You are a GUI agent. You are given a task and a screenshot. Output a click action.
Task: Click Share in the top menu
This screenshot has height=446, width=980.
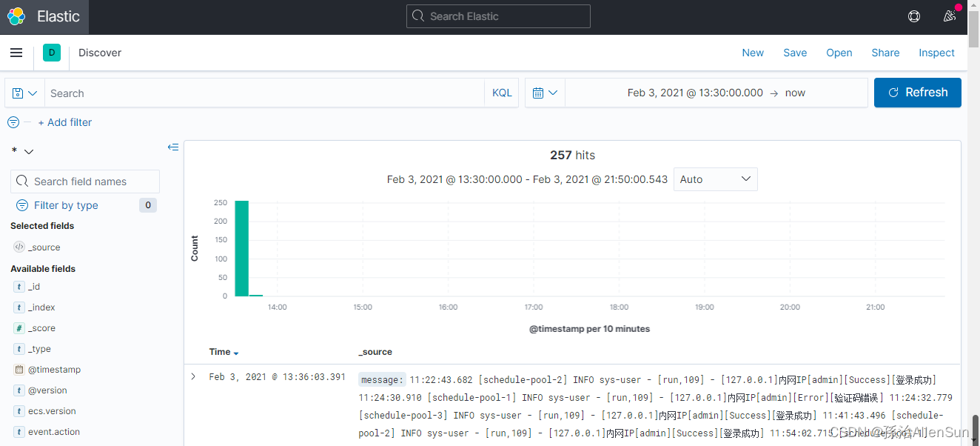click(885, 53)
